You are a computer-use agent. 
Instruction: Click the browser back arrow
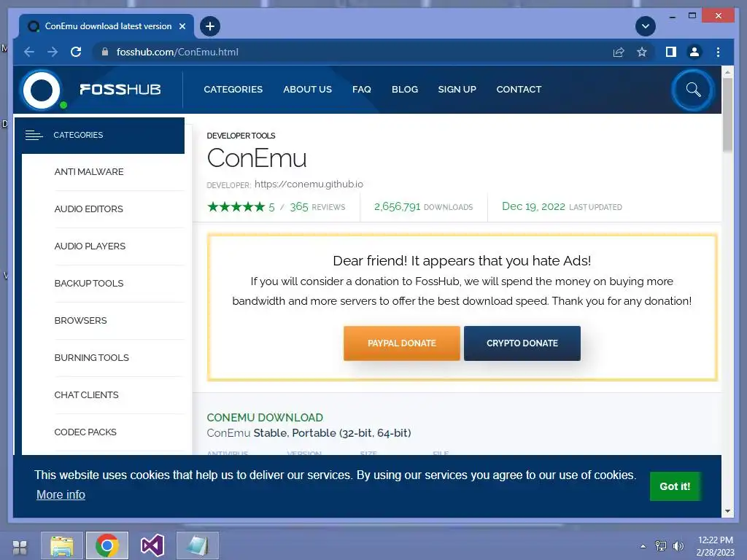[29, 52]
